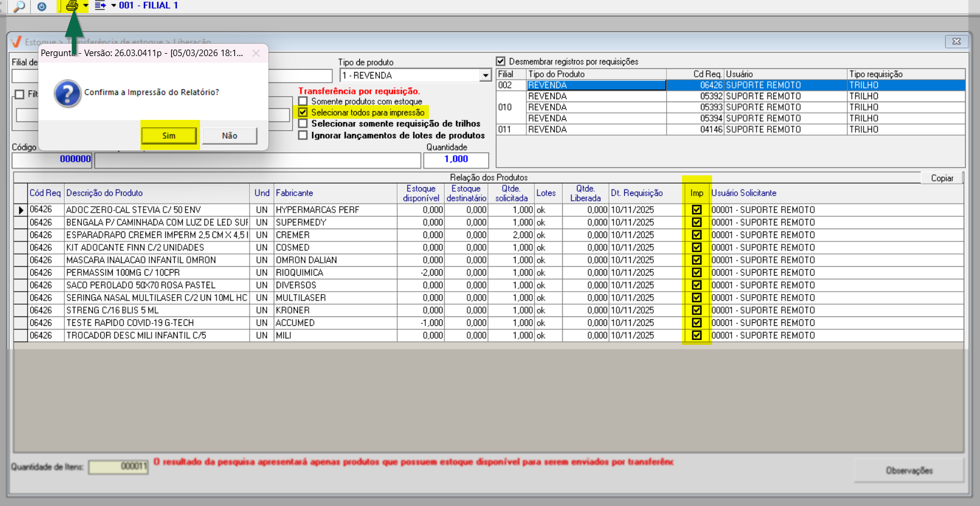This screenshot has height=506, width=980.
Task: Expand the 001 - FILIAL 1 dropdown arrow
Action: tap(113, 5)
